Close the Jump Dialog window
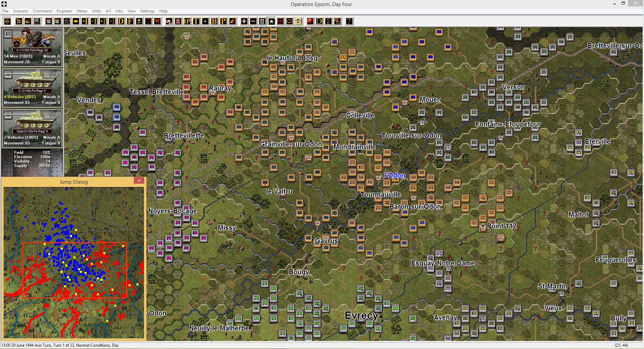Image resolution: width=644 pixels, height=349 pixels. pyautogui.click(x=139, y=181)
